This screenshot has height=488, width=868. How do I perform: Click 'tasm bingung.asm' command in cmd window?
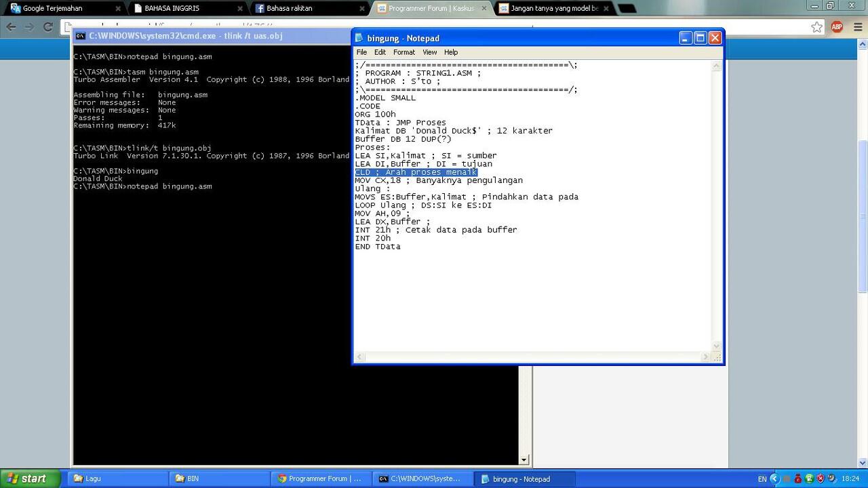[163, 72]
